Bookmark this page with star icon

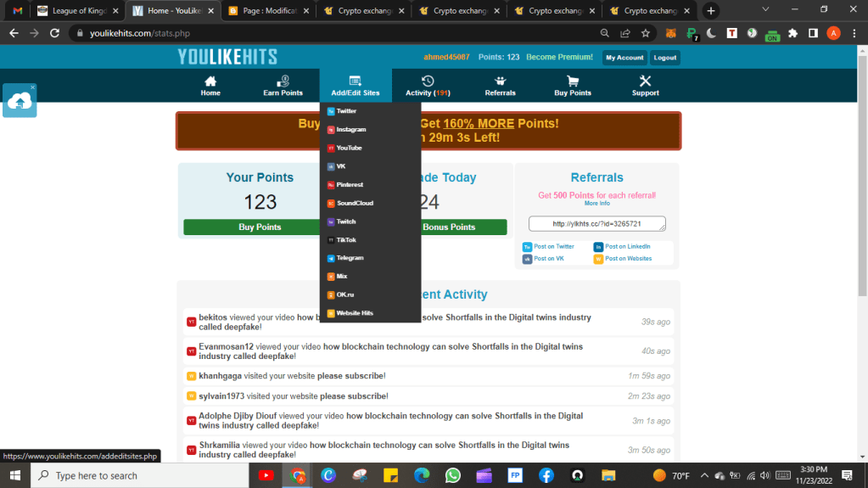(x=646, y=33)
